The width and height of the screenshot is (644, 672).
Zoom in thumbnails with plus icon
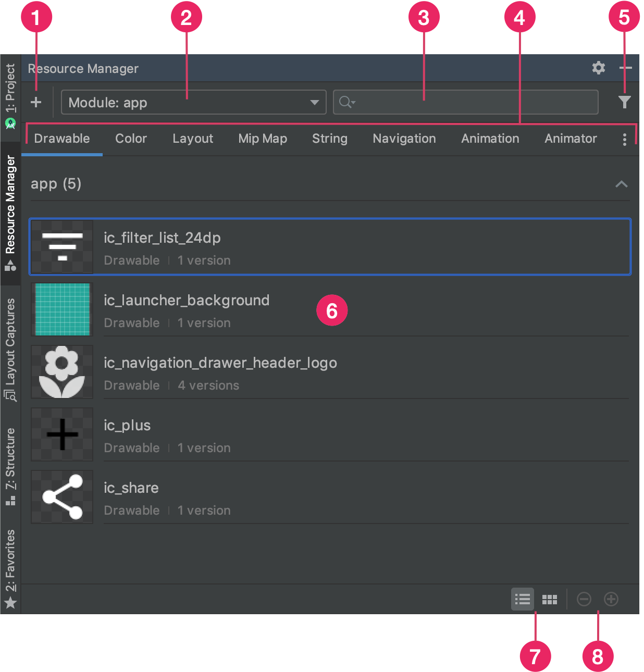(611, 599)
